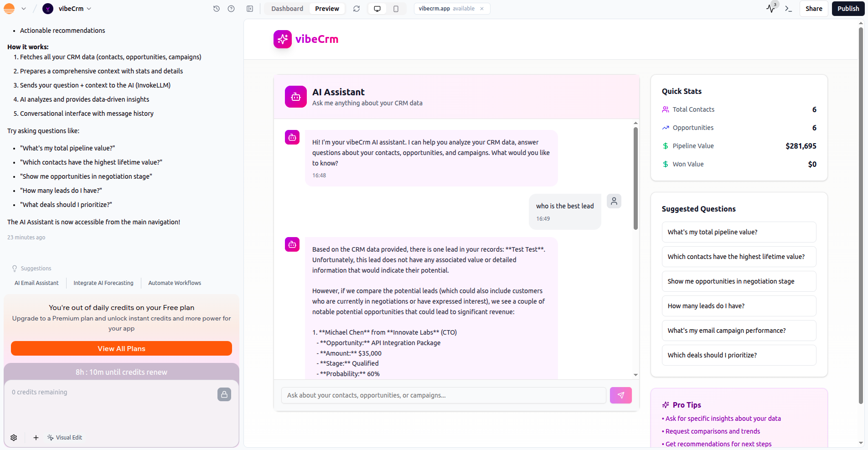This screenshot has width=868, height=450.
Task: Expand the workspace chevron beside orange logo
Action: (24, 9)
